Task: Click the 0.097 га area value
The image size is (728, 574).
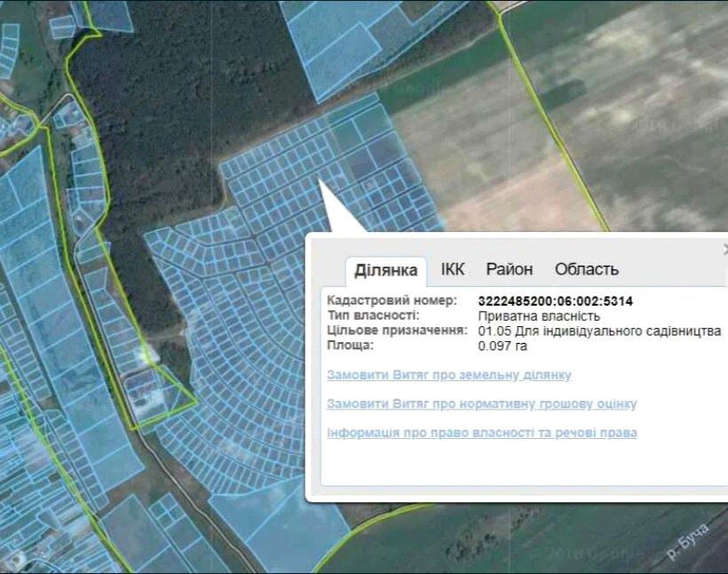Action: (502, 345)
